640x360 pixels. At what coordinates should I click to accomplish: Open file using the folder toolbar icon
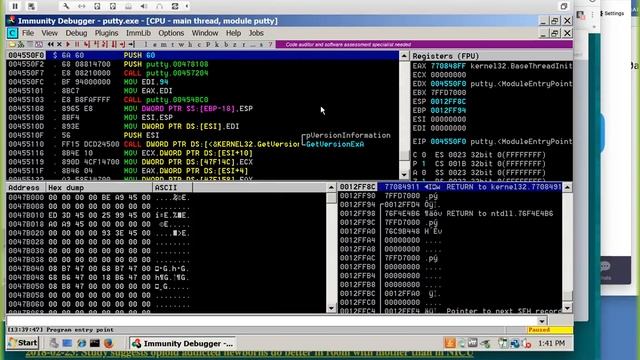click(12, 44)
